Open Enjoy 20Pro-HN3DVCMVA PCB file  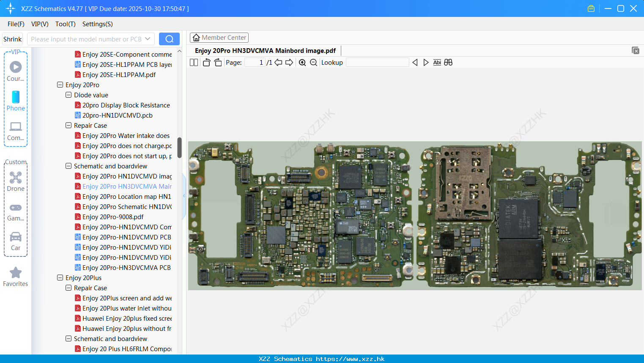[x=123, y=267]
